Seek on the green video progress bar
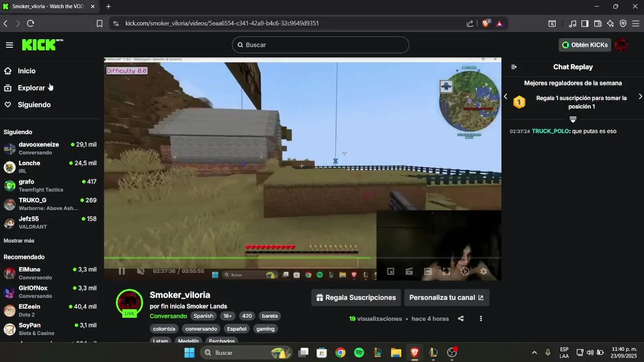Viewport: 644px width, 362px height. tap(302, 258)
